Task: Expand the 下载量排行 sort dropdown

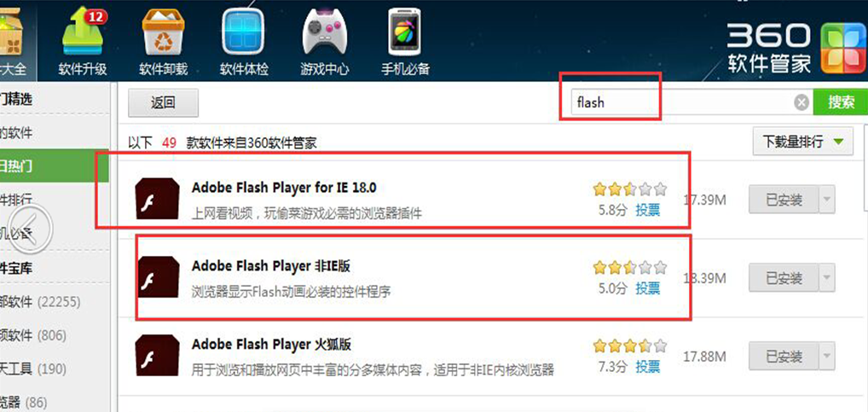Action: click(x=802, y=142)
